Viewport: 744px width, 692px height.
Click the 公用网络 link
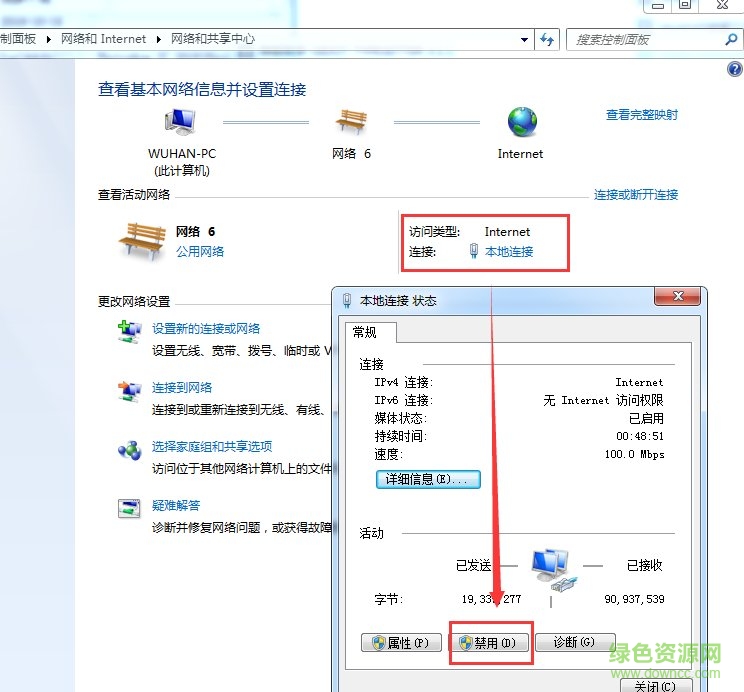200,252
